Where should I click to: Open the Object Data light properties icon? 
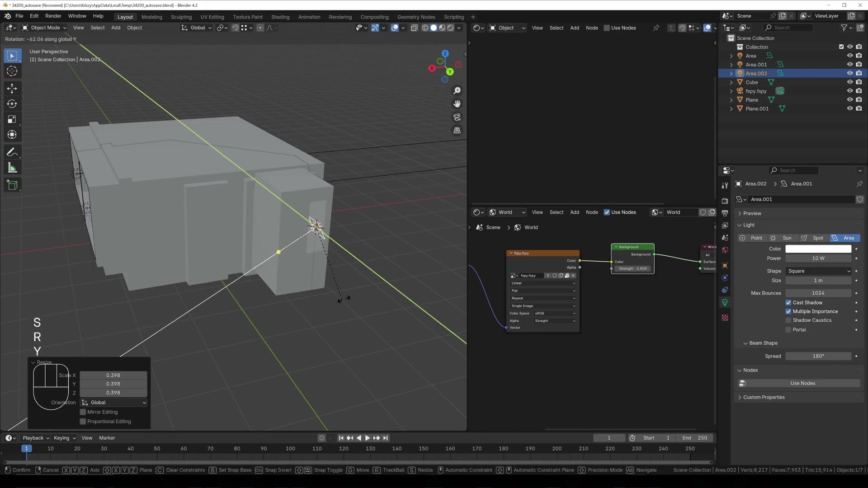pos(725,302)
